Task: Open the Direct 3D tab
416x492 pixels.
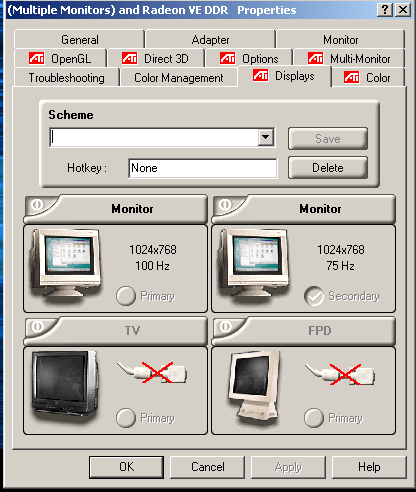Action: click(155, 59)
